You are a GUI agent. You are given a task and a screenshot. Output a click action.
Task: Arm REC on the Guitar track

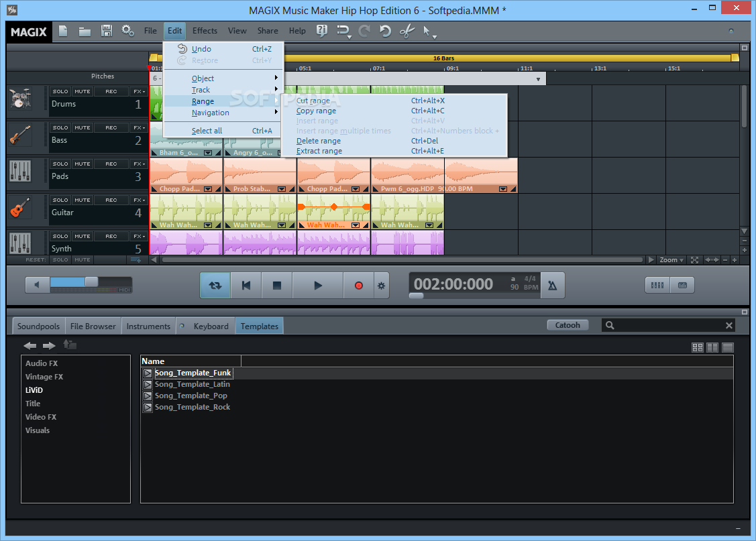point(111,200)
